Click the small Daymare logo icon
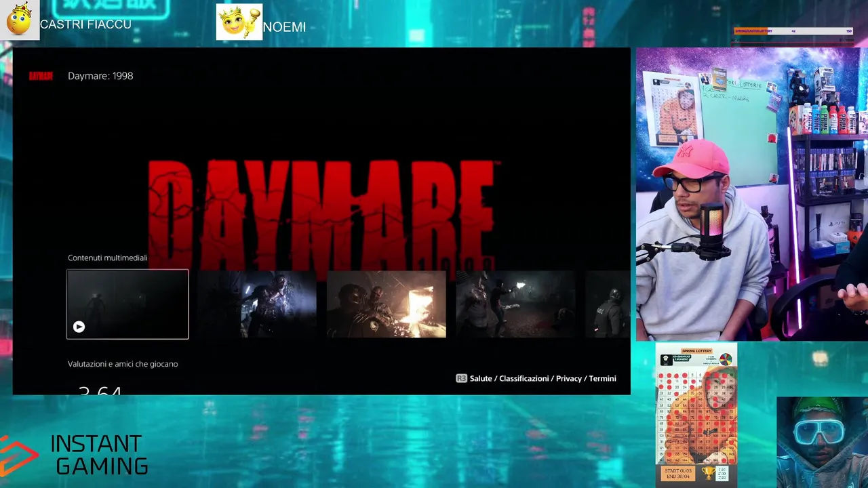868x488 pixels. coord(41,76)
